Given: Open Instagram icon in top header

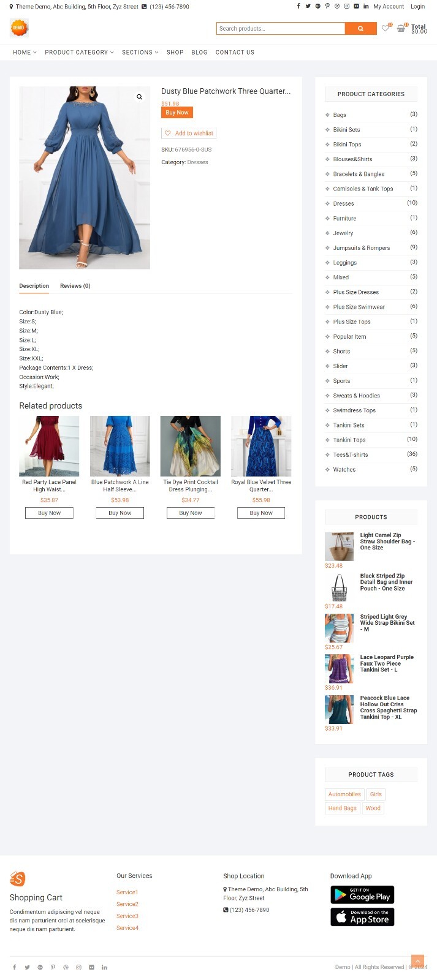Looking at the screenshot, I should tap(346, 6).
